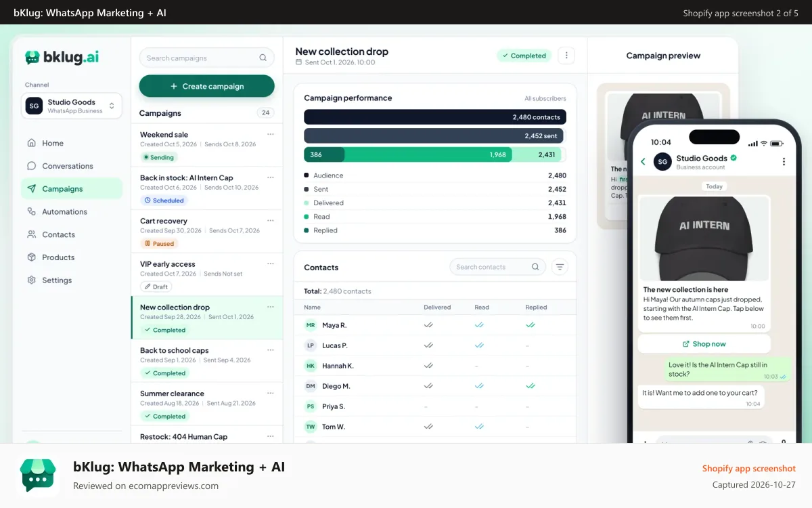The width and height of the screenshot is (812, 508).
Task: Click the Search campaigns field
Action: (x=206, y=58)
